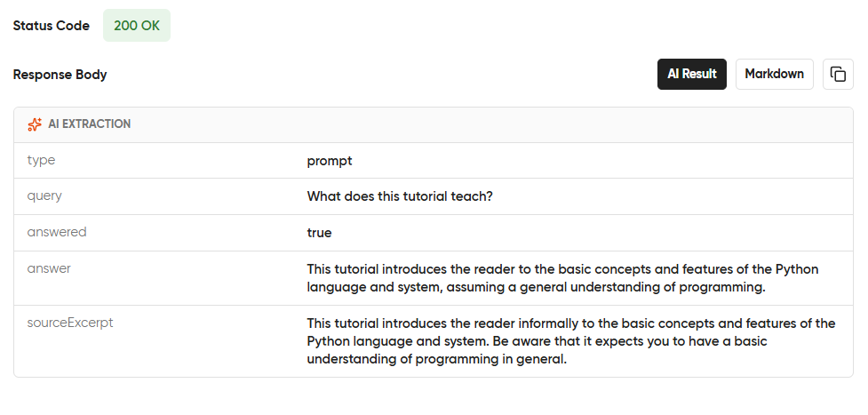This screenshot has width=868, height=415.
Task: Select the answer field key
Action: click(x=49, y=268)
